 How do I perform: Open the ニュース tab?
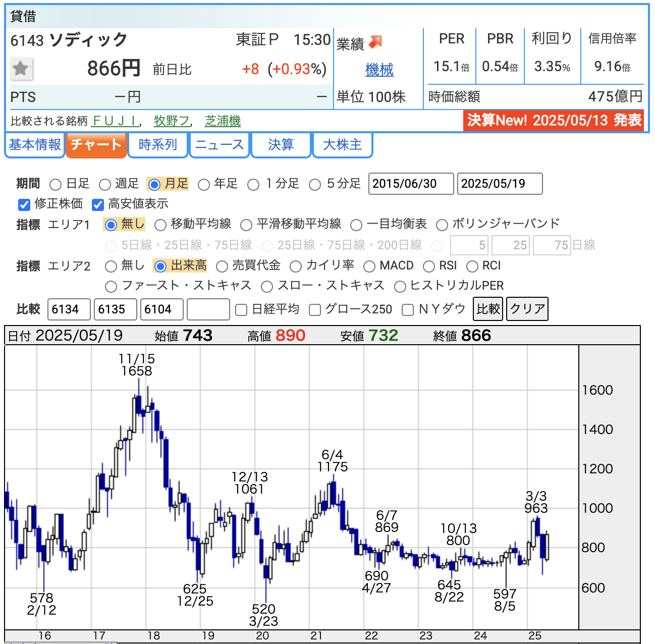pyautogui.click(x=220, y=145)
